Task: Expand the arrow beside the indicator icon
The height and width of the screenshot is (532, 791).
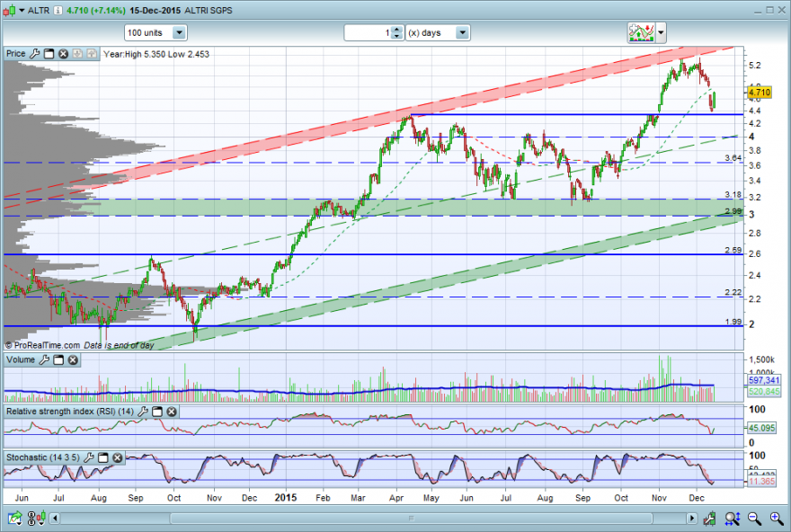Action: pyautogui.click(x=661, y=32)
